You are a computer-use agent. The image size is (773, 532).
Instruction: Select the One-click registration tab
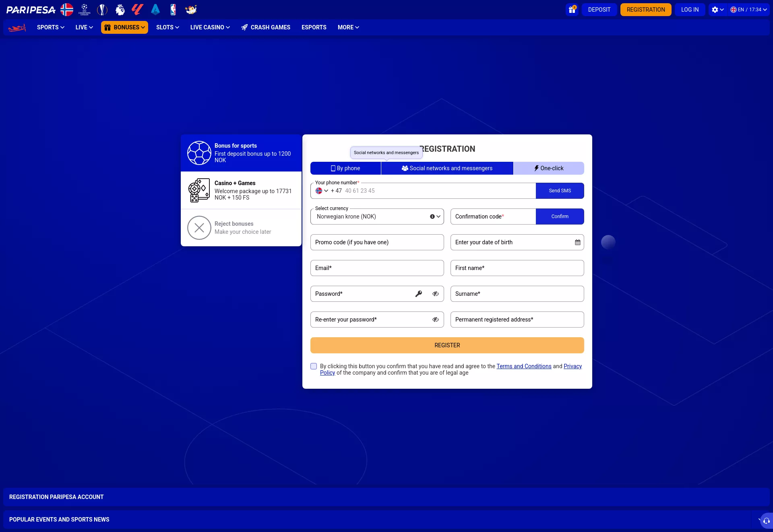(x=549, y=168)
